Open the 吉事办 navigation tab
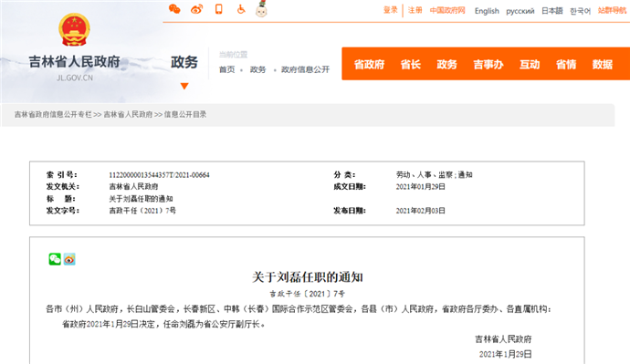The image size is (630, 364). coord(488,64)
